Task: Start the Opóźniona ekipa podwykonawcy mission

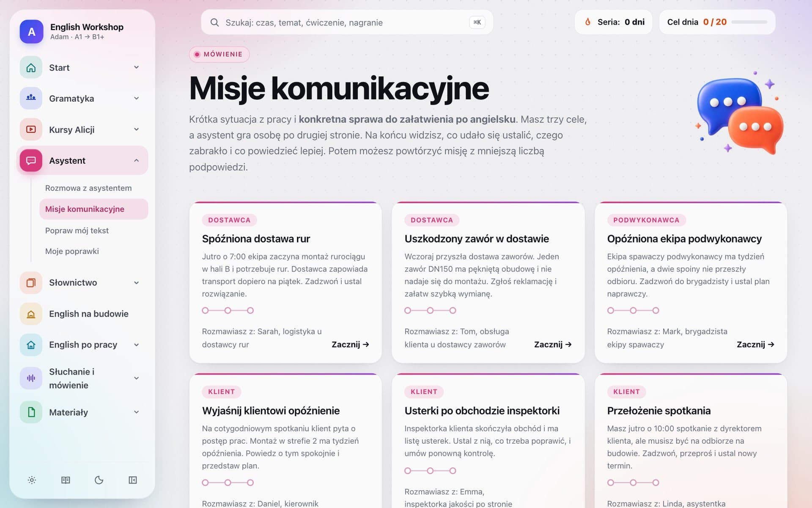Action: pyautogui.click(x=755, y=345)
